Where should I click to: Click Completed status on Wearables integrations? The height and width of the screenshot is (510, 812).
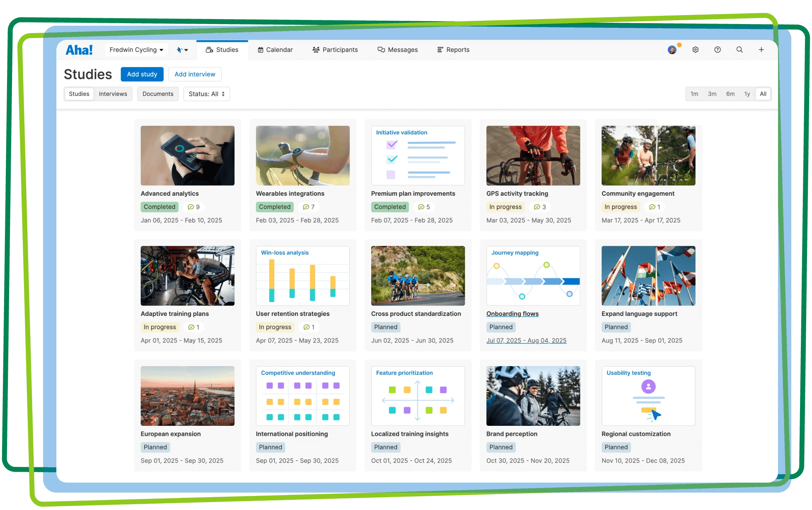[274, 207]
